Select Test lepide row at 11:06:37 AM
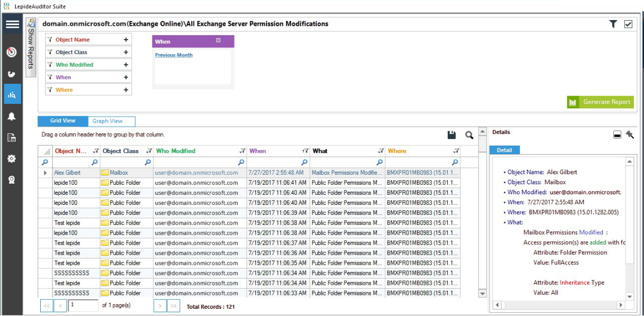The height and width of the screenshot is (316, 644). [249, 243]
